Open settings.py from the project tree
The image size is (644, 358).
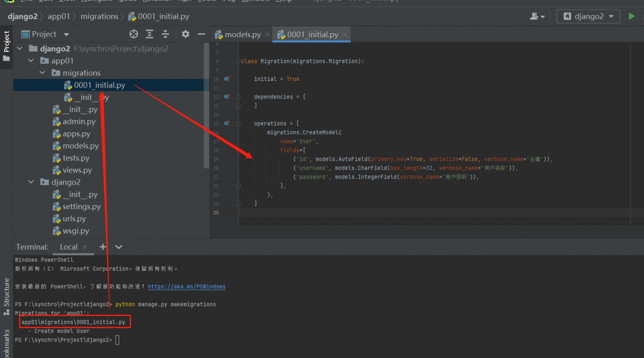[x=82, y=207]
